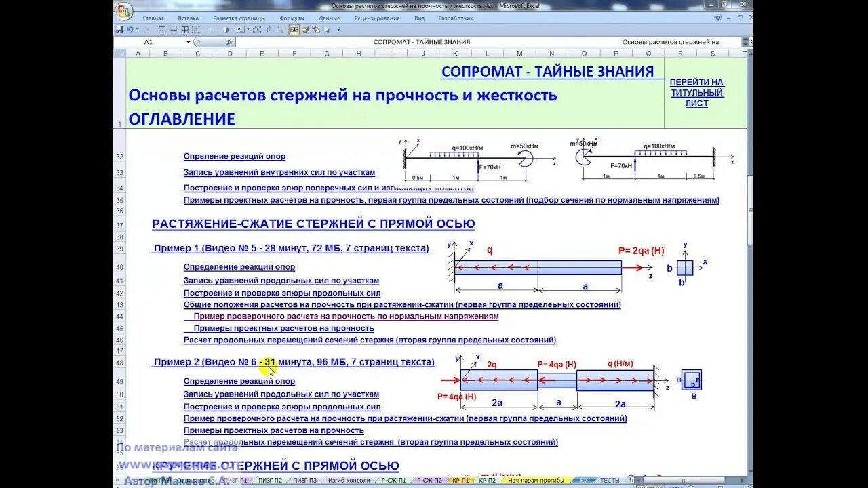Image resolution: width=868 pixels, height=488 pixels.
Task: Open row 51 Построение и проверка эпюры link
Action: (282, 407)
